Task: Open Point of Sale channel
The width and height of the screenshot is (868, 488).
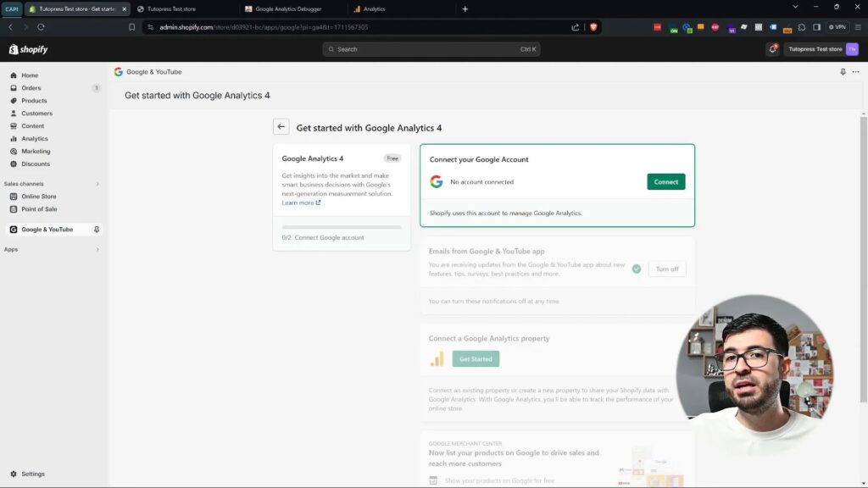Action: click(39, 209)
